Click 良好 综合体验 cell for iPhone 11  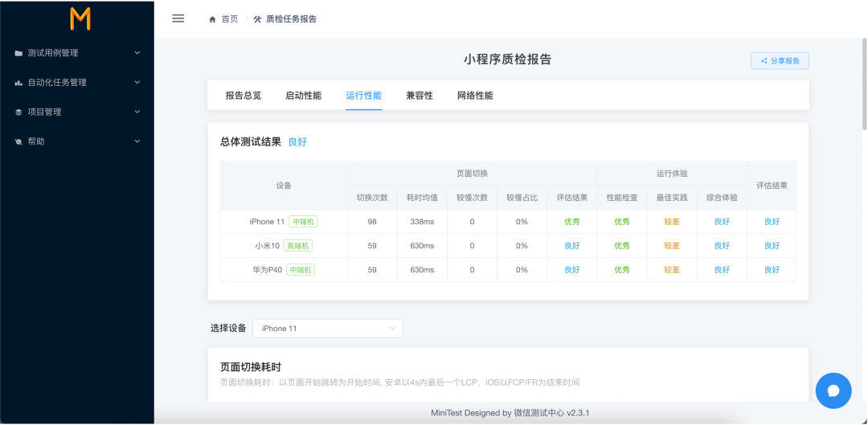point(722,222)
